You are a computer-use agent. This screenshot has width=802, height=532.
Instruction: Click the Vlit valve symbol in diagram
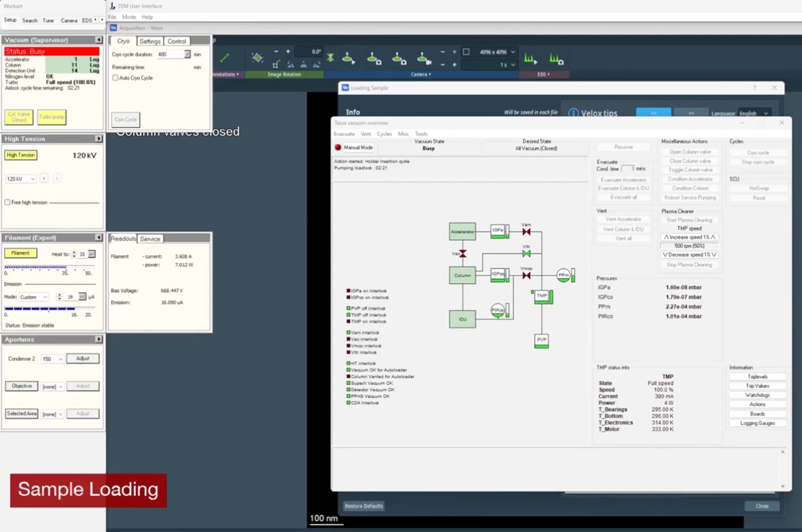526,254
